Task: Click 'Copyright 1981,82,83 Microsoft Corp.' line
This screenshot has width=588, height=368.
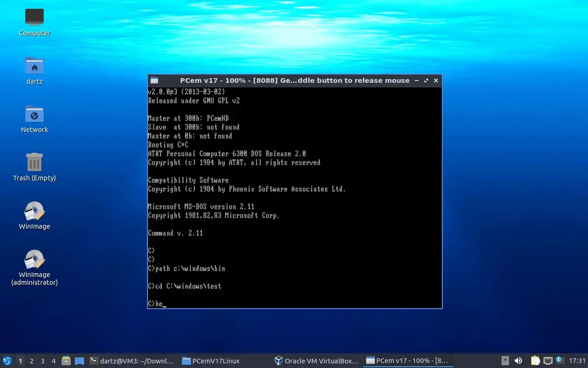Action: [x=214, y=215]
